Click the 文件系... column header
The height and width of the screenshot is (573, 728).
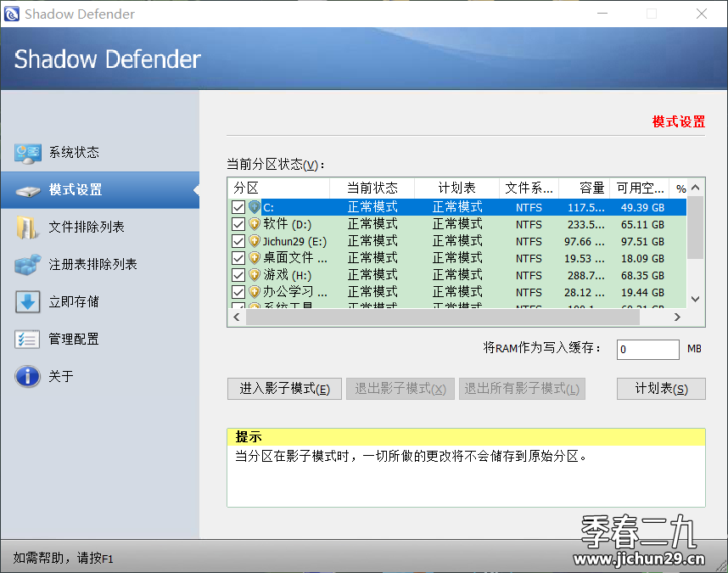point(529,188)
